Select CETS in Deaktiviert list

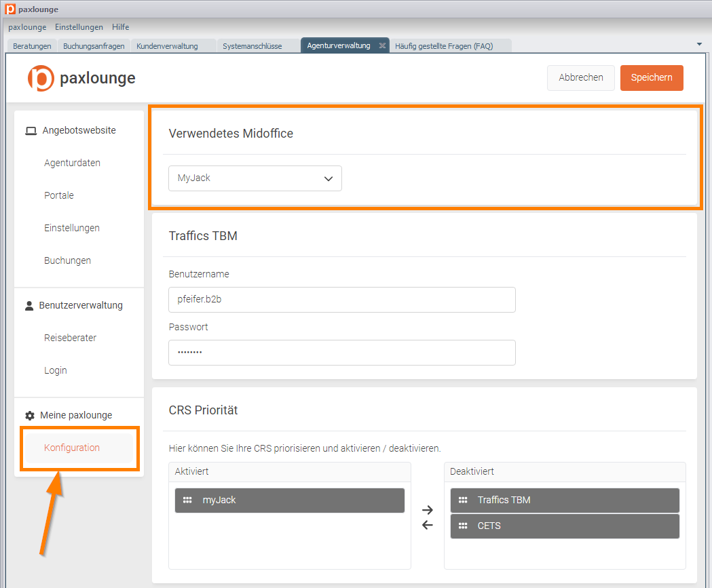coord(565,526)
